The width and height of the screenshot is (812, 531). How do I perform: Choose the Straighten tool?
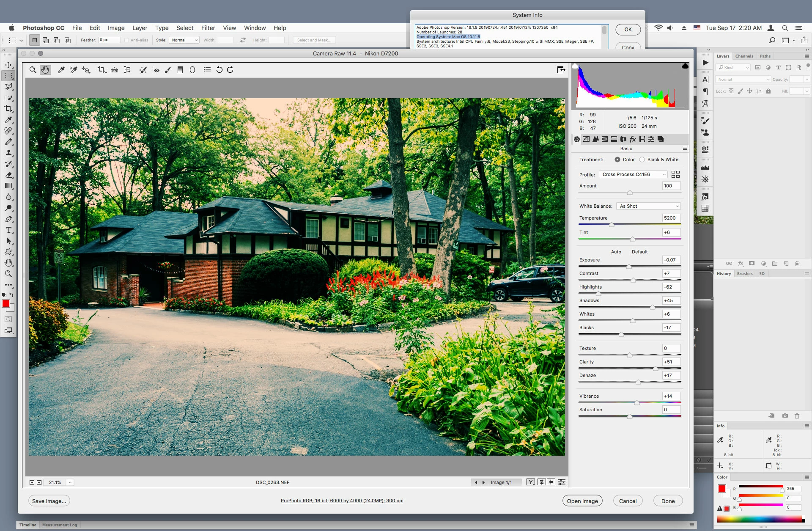coord(114,70)
